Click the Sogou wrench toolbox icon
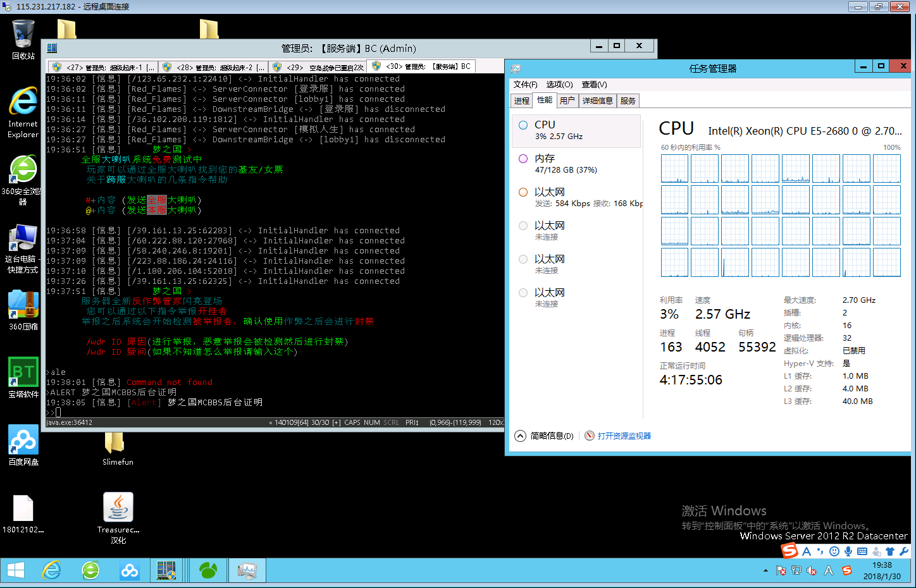916x588 pixels. 904,551
